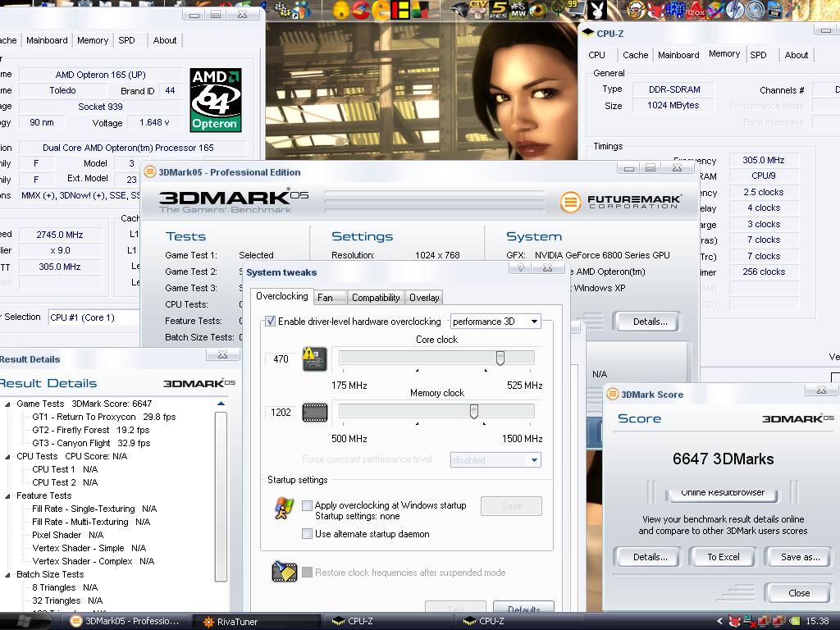Select GT3 - Canyon Flight row
The height and width of the screenshot is (630, 840).
click(91, 443)
